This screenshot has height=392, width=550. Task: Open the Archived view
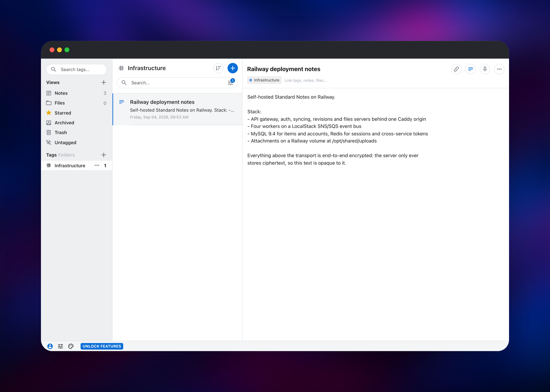[x=76, y=123]
